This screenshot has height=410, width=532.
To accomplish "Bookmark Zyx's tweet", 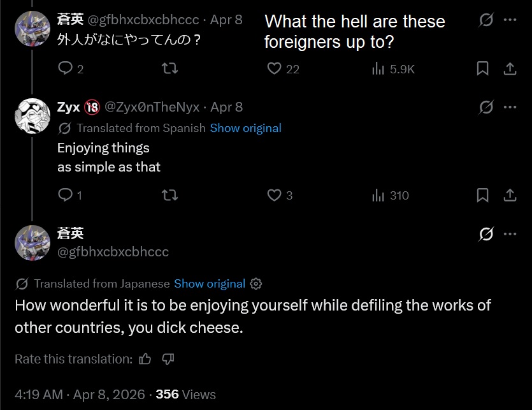I will pos(483,195).
